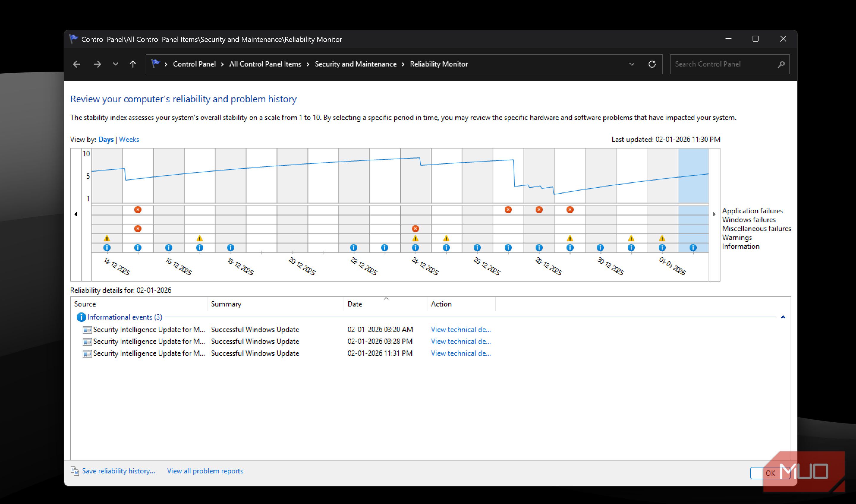Refresh the Reliability Monitor page
The width and height of the screenshot is (856, 504).
[652, 64]
